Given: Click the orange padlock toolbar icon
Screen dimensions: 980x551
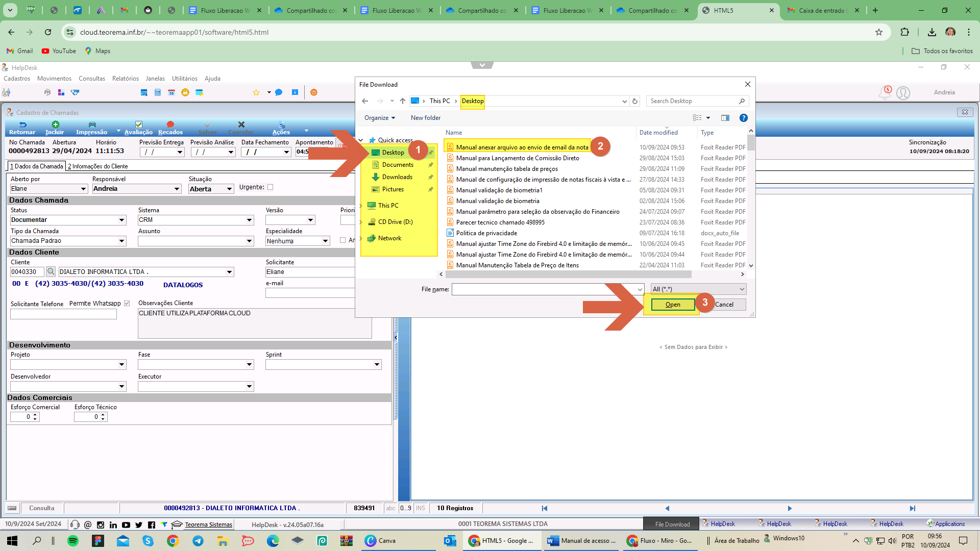Looking at the screenshot, I should [x=185, y=92].
